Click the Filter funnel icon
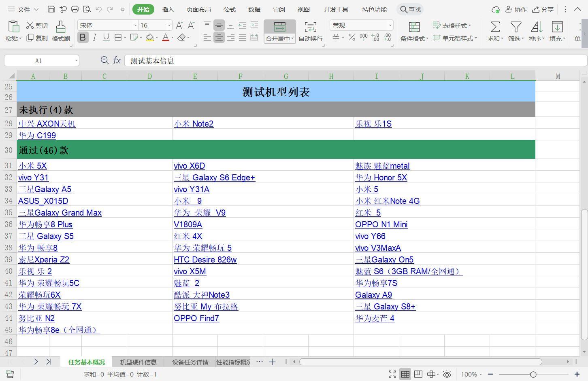The width and height of the screenshot is (588, 381). point(516,27)
